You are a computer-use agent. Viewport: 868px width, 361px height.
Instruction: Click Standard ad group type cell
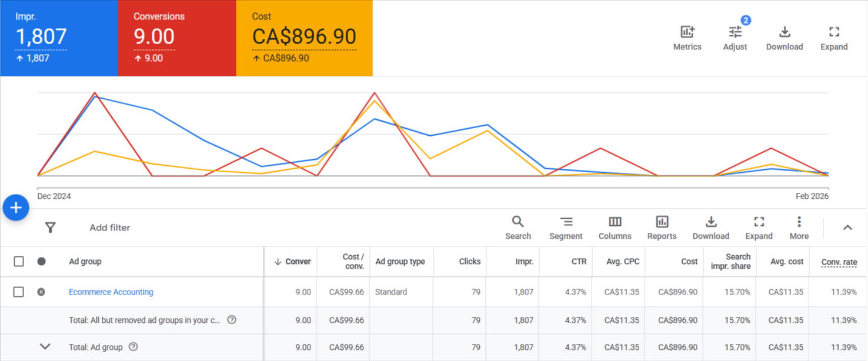(x=391, y=292)
